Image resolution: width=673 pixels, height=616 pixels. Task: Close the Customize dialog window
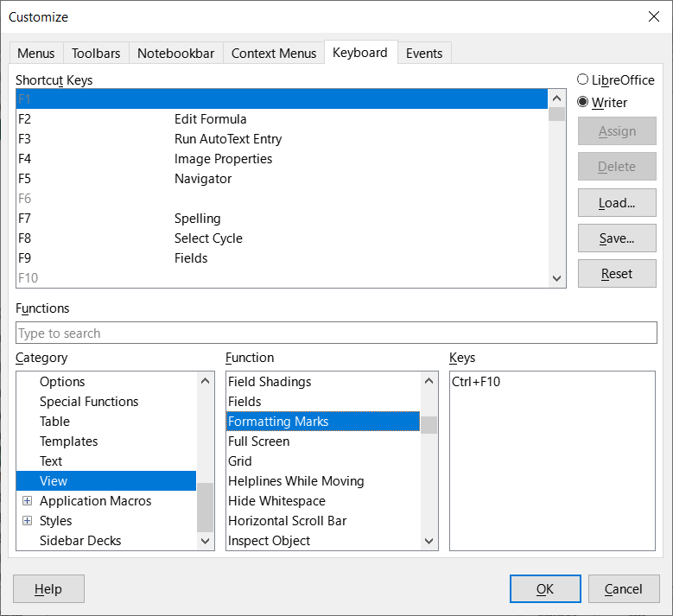[654, 16]
